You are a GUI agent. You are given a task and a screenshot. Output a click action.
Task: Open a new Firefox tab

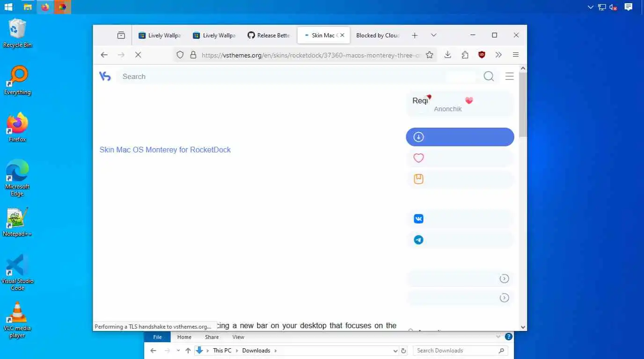tap(415, 35)
